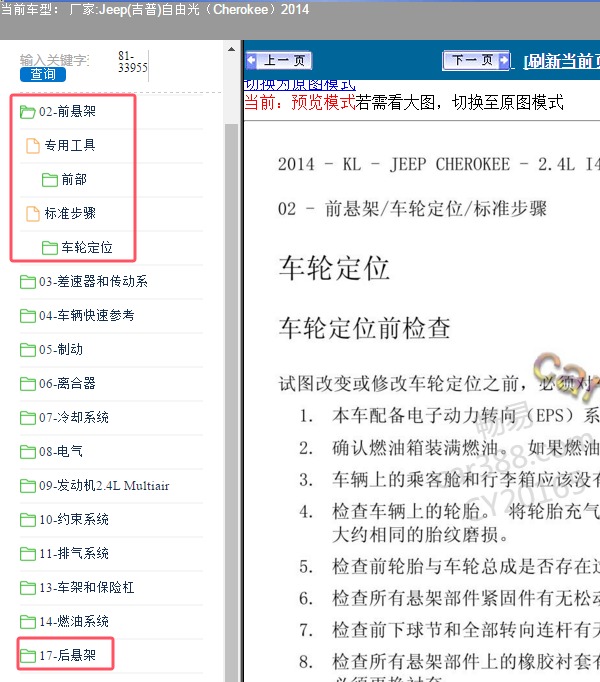The width and height of the screenshot is (600, 682).
Task: Go to next page with 下一页
Action: coord(476,60)
